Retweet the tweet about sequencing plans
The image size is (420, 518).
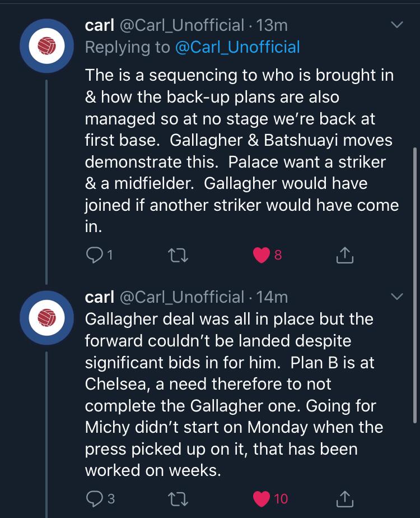178,256
